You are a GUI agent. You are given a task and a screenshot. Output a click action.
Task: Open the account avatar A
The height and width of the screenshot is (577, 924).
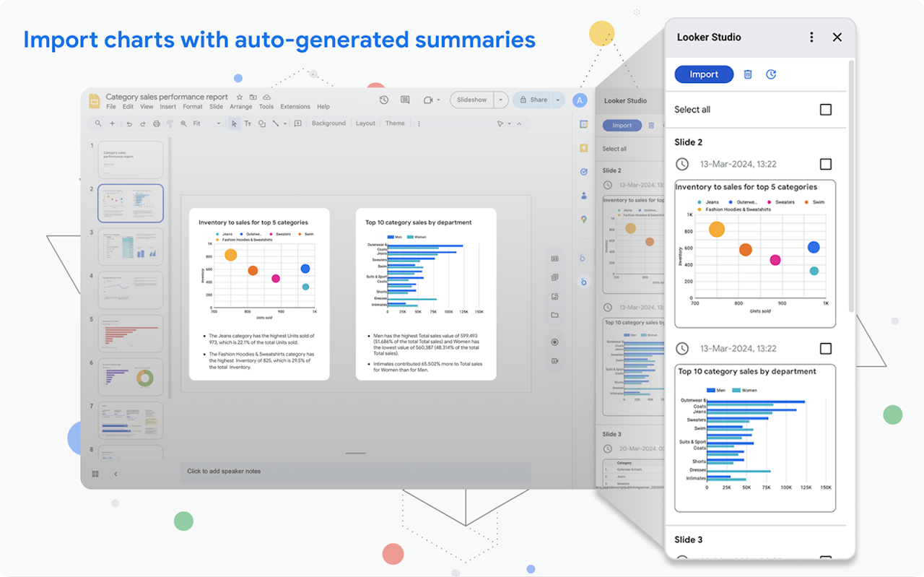pyautogui.click(x=580, y=100)
